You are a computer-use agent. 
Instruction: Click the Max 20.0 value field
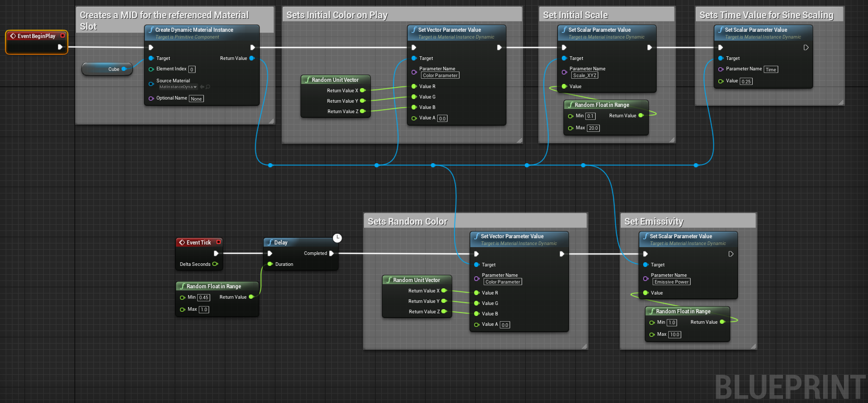(593, 128)
